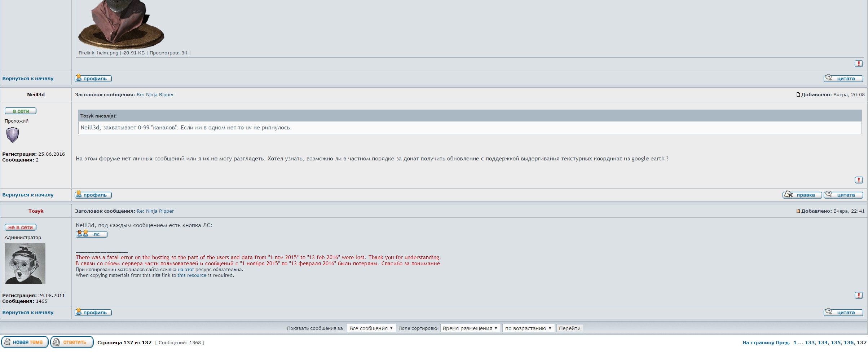Viewport: 868px width, 354px height.
Task: Click post icon beside Добавлено 20:08
Action: pyautogui.click(x=798, y=95)
